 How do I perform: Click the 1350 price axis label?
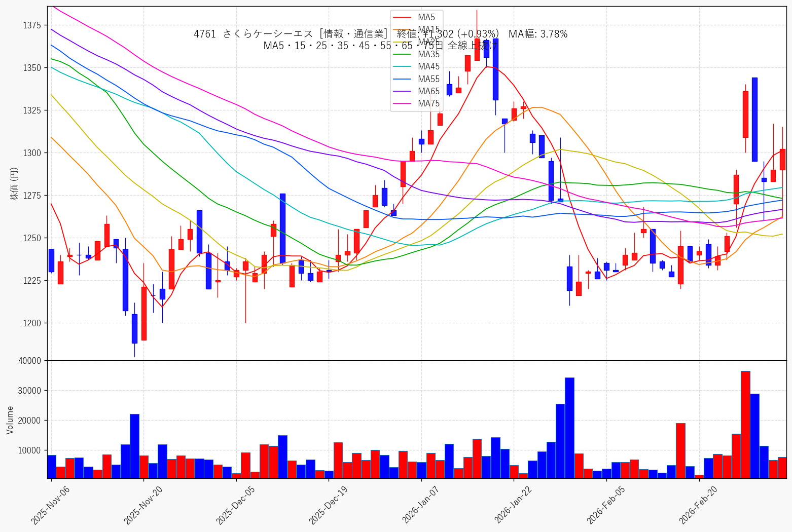[32, 67]
